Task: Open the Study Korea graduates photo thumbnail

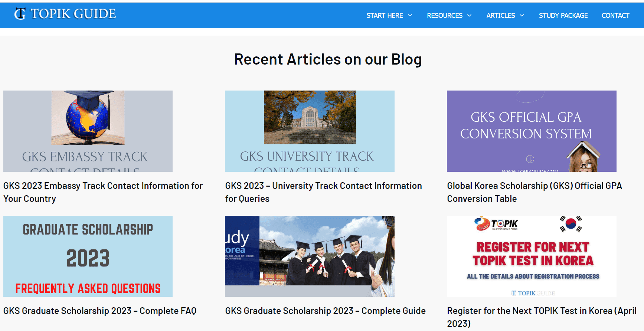Action: [x=310, y=256]
